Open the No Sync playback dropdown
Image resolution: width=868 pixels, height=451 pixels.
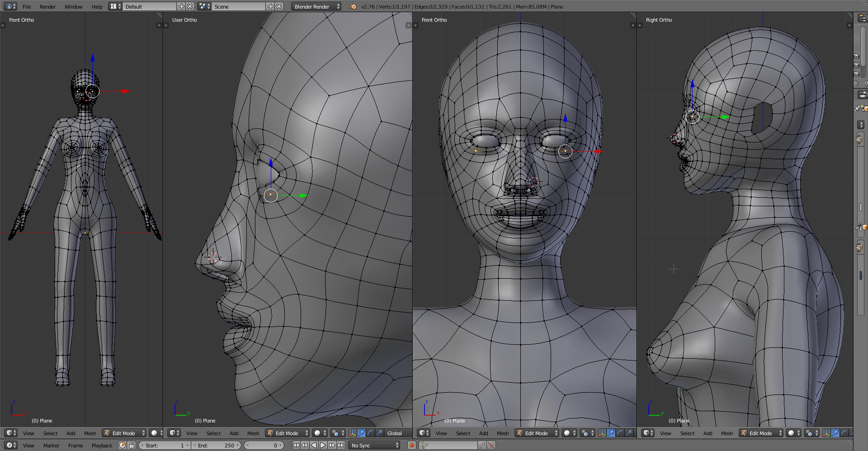pos(375,446)
